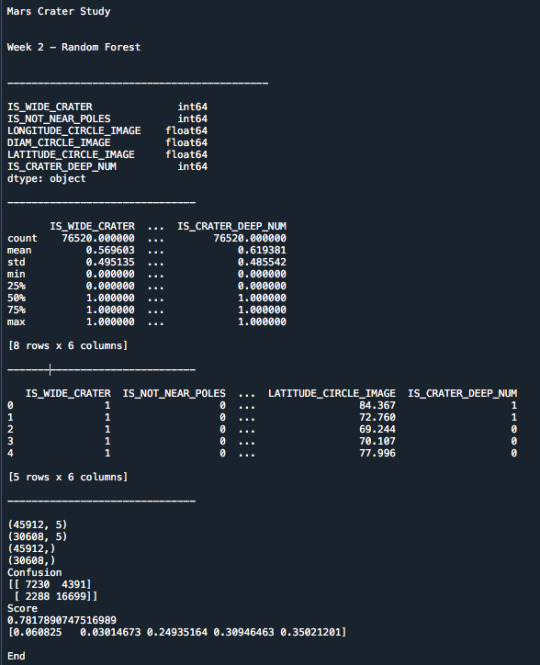Select feature importance 0.35021201
This screenshot has width=540, height=665.
311,632
